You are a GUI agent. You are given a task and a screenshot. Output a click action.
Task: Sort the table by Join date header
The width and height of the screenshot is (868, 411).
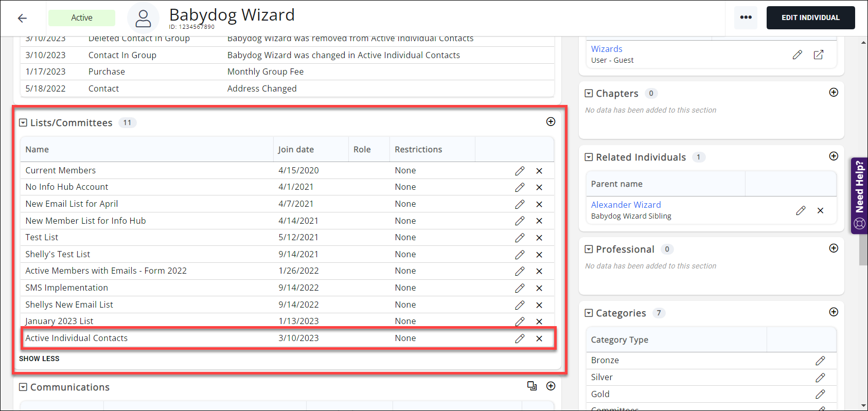click(x=296, y=150)
